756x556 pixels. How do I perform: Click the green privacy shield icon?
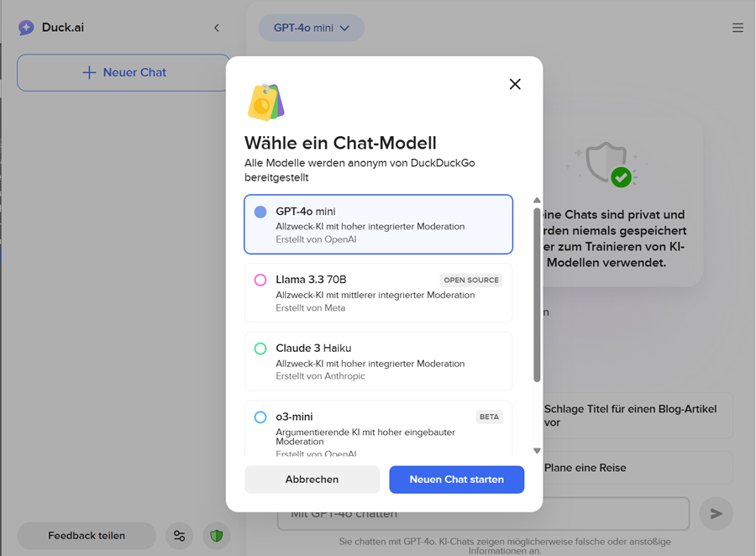217,536
